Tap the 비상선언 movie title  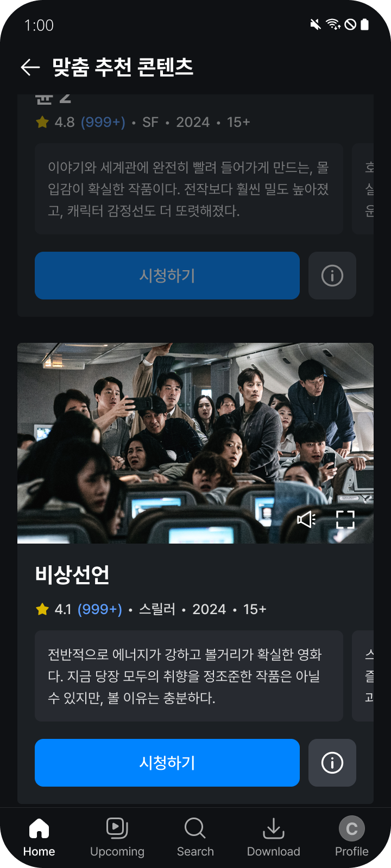pos(72,575)
